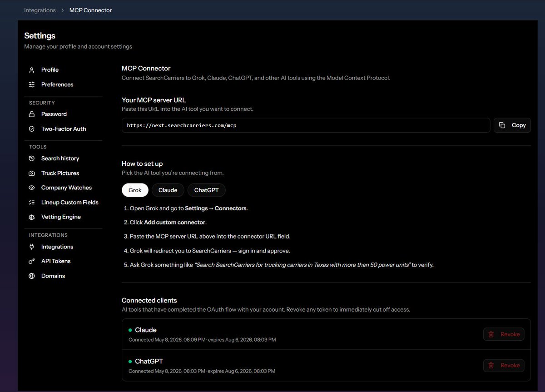This screenshot has width=545, height=392.
Task: Select the Grok setup tab
Action: pyautogui.click(x=135, y=190)
